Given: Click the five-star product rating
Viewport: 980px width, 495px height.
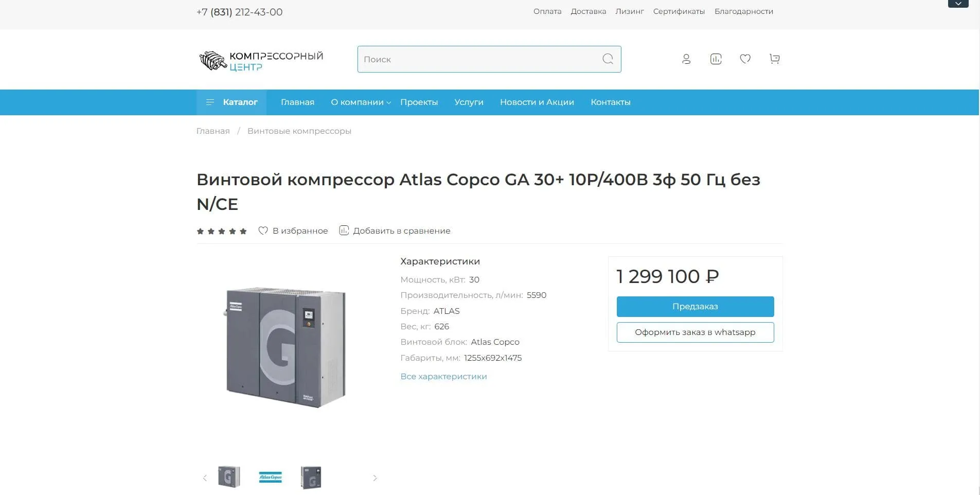Looking at the screenshot, I should pos(222,232).
